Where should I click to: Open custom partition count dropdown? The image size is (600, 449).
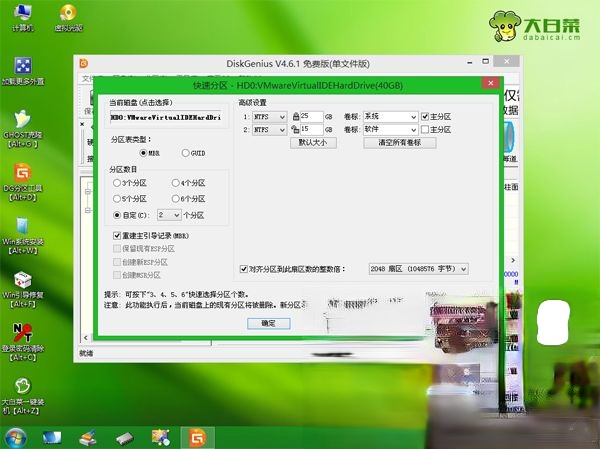pos(169,215)
